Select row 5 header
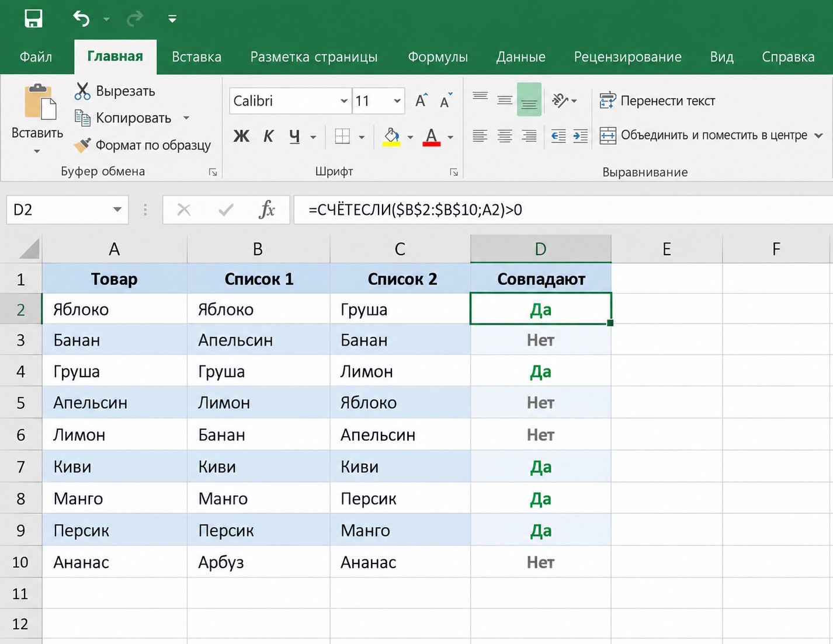 pyautogui.click(x=21, y=402)
